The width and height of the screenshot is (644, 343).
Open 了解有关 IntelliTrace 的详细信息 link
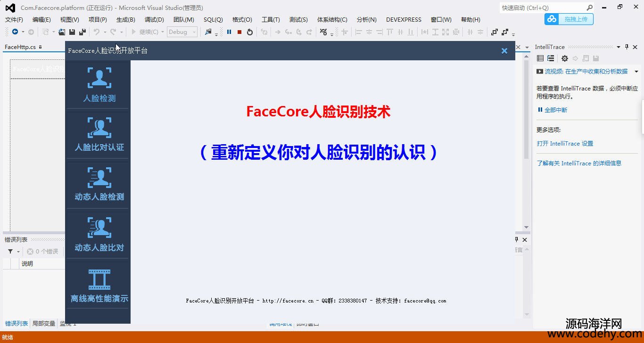579,163
